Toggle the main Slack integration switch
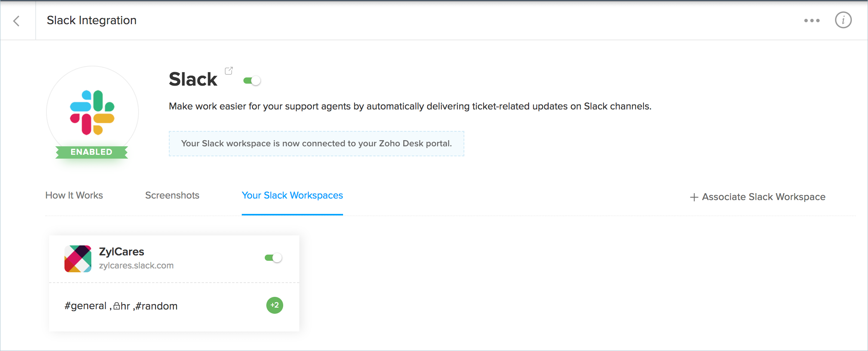This screenshot has height=351, width=868. click(x=252, y=81)
